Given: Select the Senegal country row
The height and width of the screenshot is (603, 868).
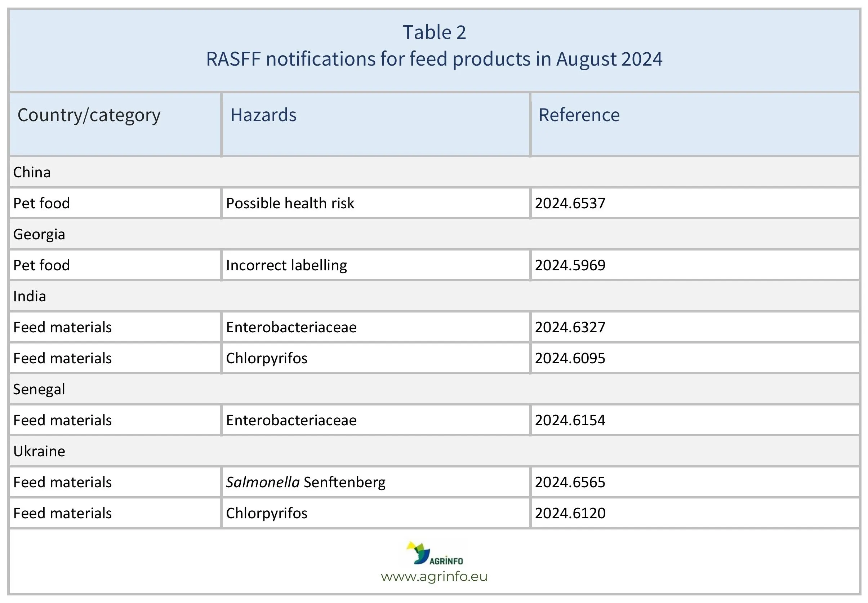Looking at the screenshot, I should (435, 389).
